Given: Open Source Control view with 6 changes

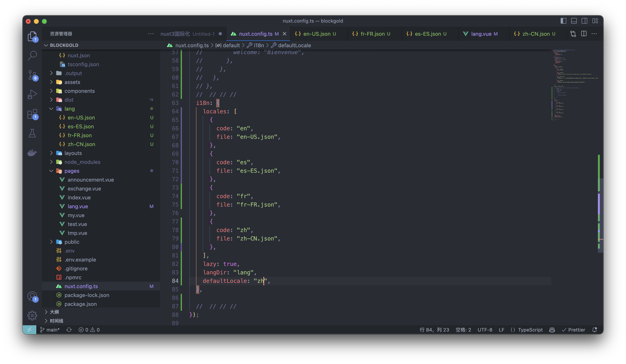Looking at the screenshot, I should 32,75.
